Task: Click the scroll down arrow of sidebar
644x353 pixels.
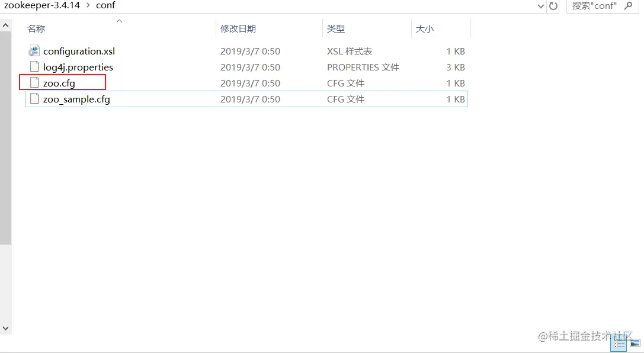Action: [x=6, y=328]
